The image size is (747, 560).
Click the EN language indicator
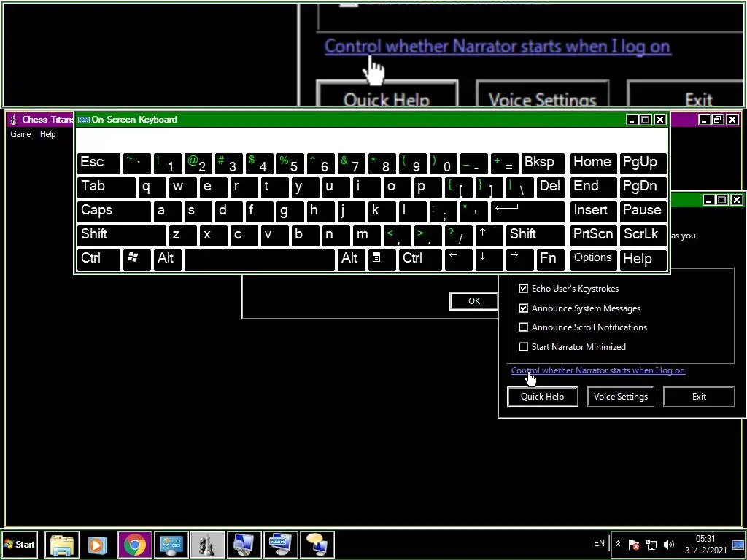point(599,543)
